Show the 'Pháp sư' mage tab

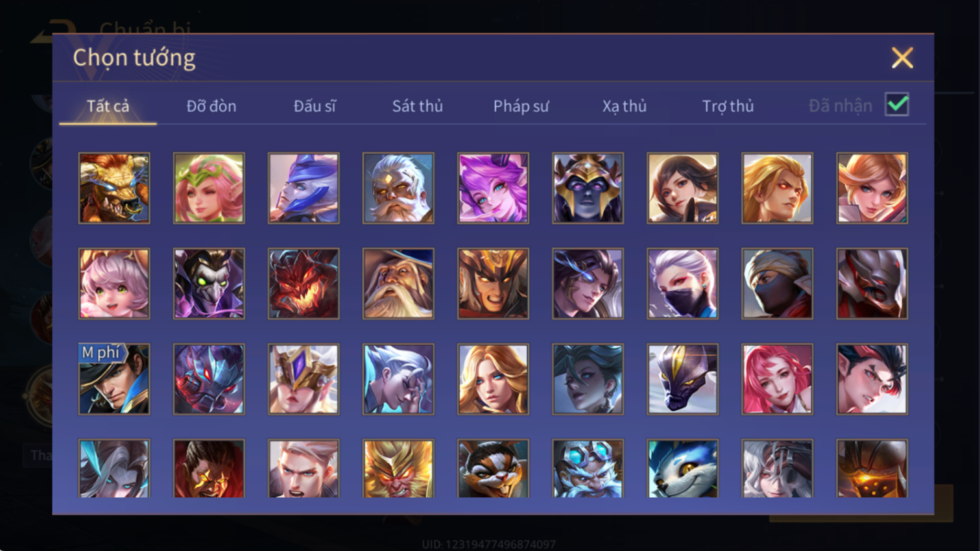pos(521,106)
